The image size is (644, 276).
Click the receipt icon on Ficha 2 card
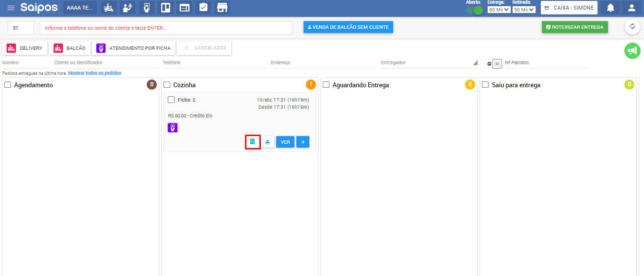(x=253, y=142)
